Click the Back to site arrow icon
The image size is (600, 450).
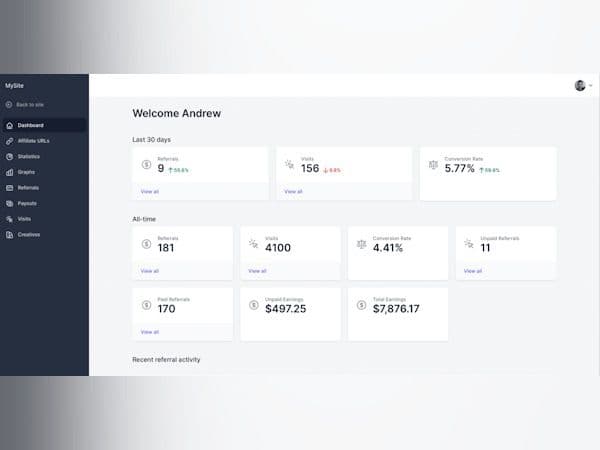[x=9, y=104]
